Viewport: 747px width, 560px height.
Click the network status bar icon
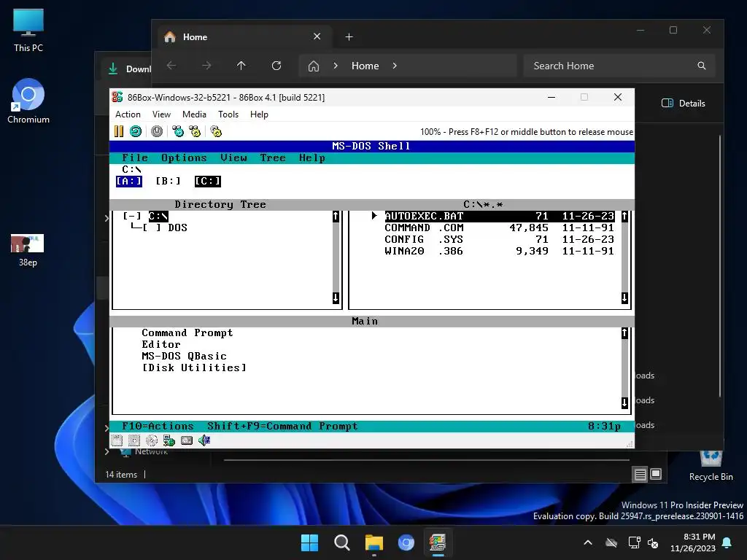pos(169,440)
